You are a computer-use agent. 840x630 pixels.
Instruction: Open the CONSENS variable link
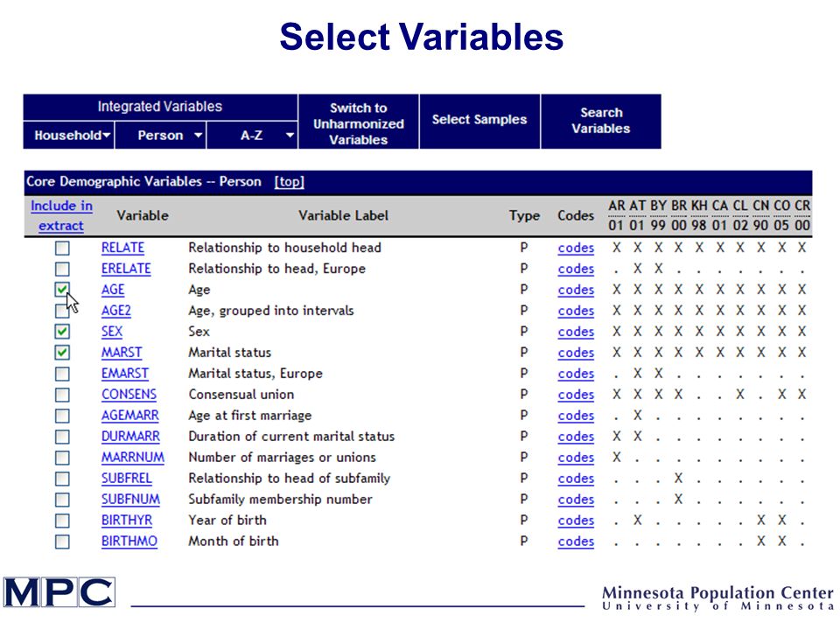(x=129, y=395)
